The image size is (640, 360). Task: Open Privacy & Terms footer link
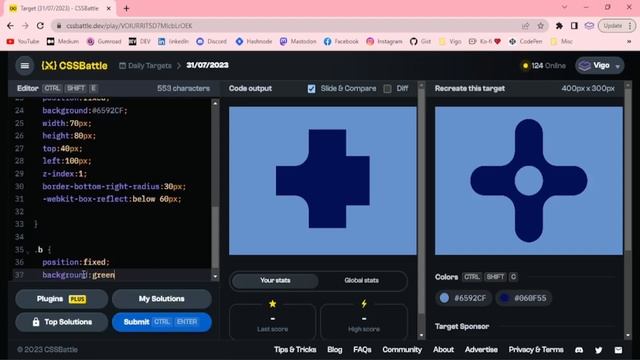(x=536, y=350)
